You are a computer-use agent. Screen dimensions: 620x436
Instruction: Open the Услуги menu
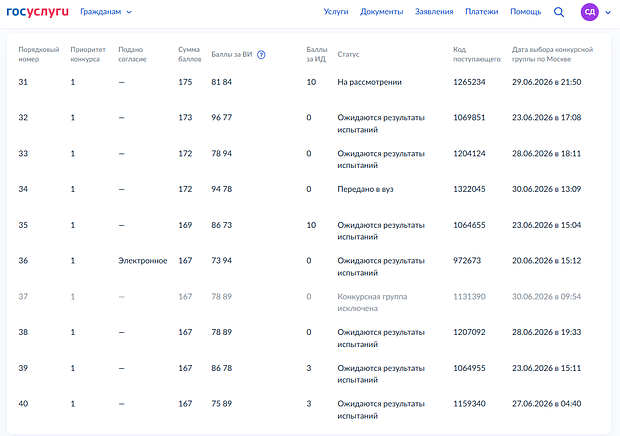pyautogui.click(x=336, y=12)
